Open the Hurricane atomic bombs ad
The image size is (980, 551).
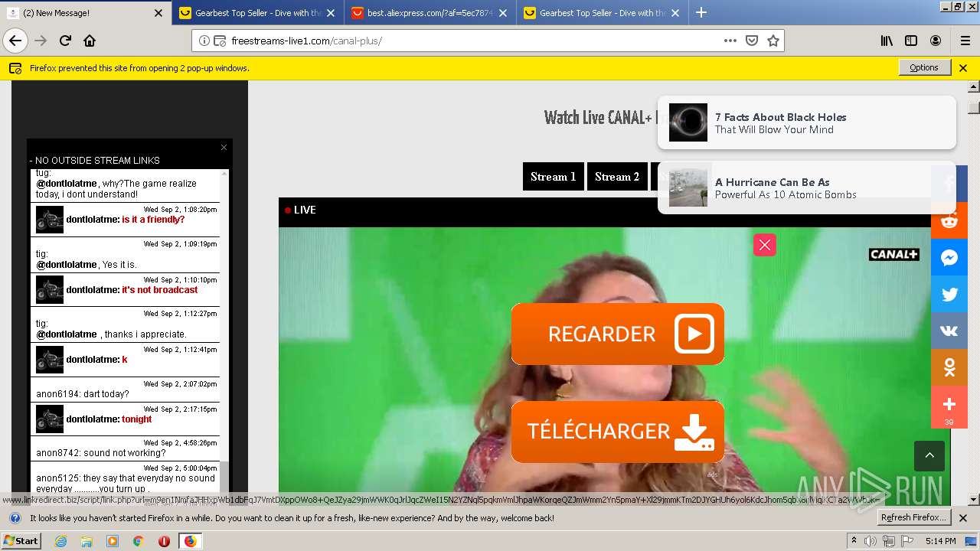coord(806,187)
